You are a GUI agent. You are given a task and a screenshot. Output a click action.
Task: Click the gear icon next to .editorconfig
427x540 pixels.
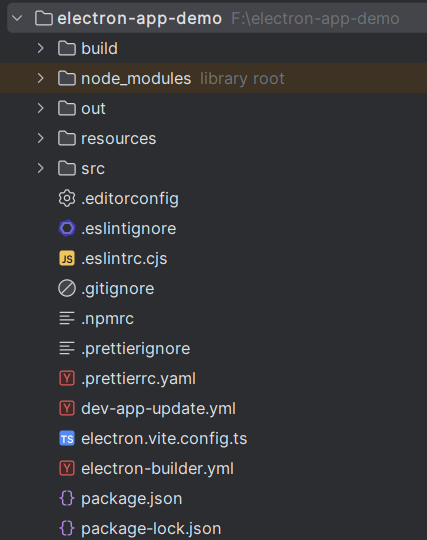(67, 198)
